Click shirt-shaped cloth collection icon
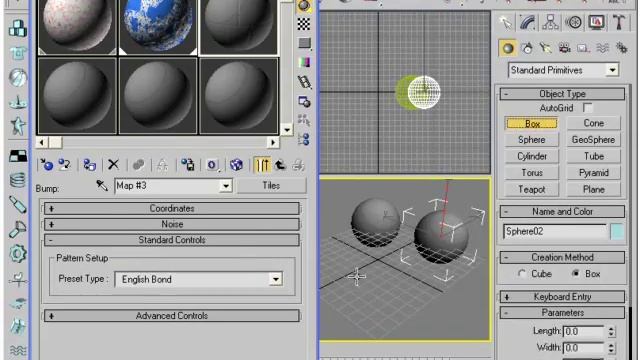640x360 pixels. tap(18, 53)
